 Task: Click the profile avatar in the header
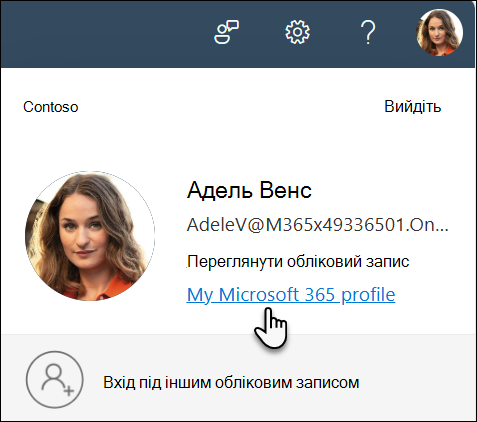tap(439, 32)
